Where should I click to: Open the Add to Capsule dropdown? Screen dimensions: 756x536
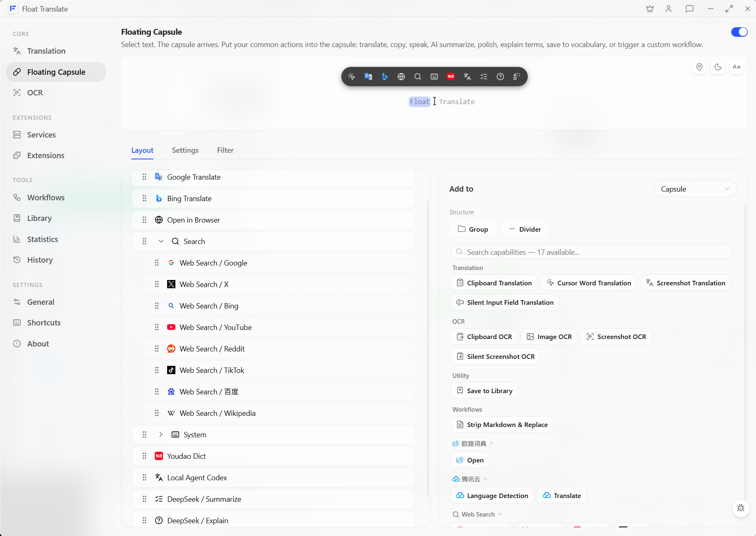[695, 189]
